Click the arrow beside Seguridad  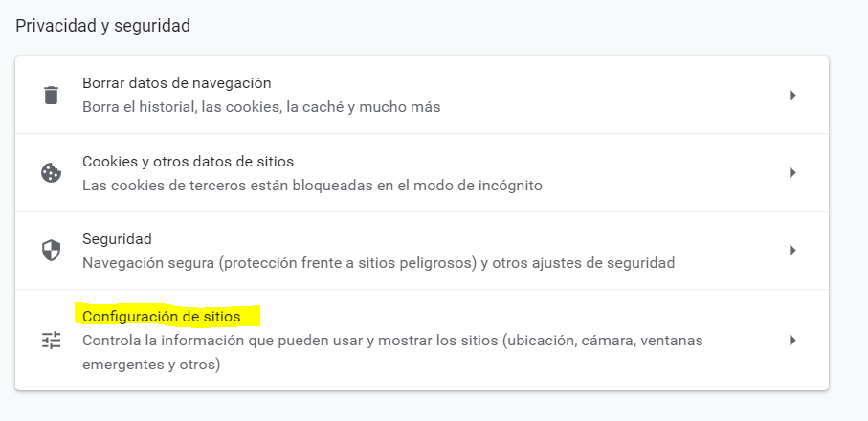point(792,251)
